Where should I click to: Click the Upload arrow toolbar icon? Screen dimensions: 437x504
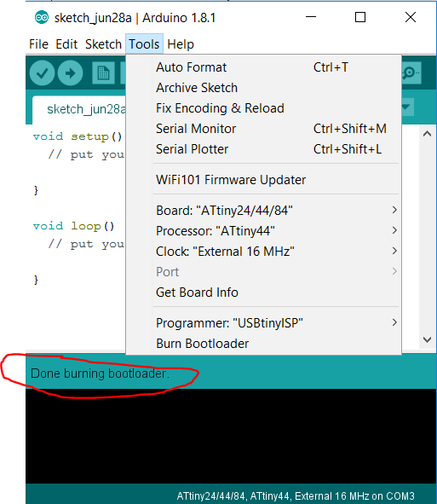pyautogui.click(x=71, y=73)
